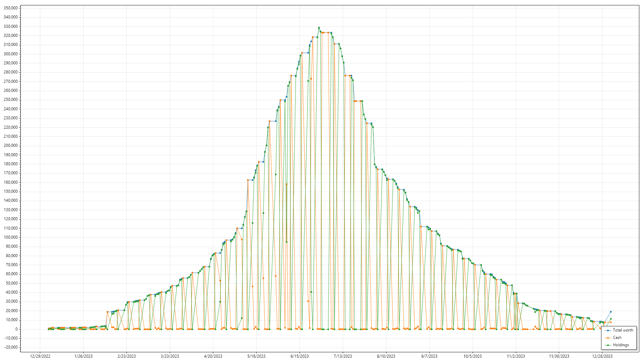
Task: Select the 7/13/2023 x-axis label
Action: pos(343,356)
